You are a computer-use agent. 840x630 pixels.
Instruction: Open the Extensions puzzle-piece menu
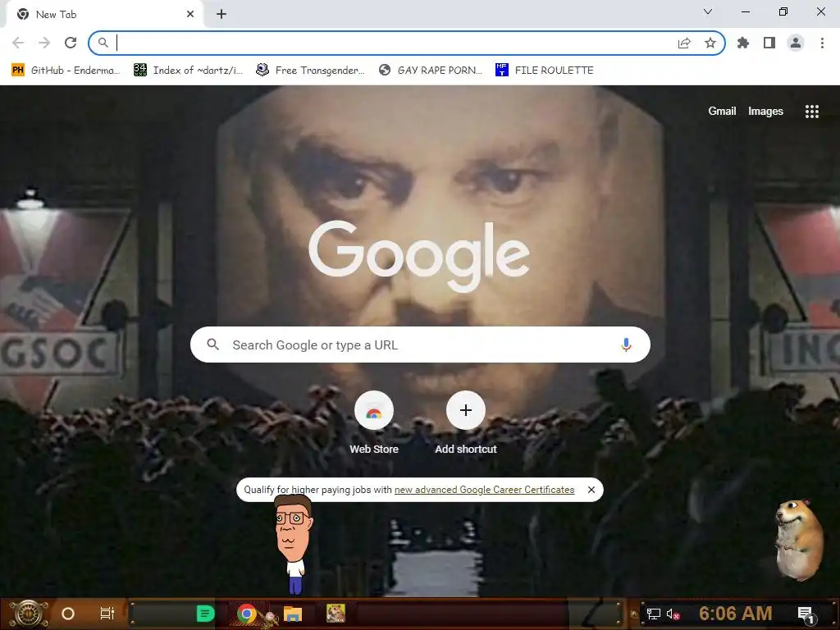(x=743, y=43)
